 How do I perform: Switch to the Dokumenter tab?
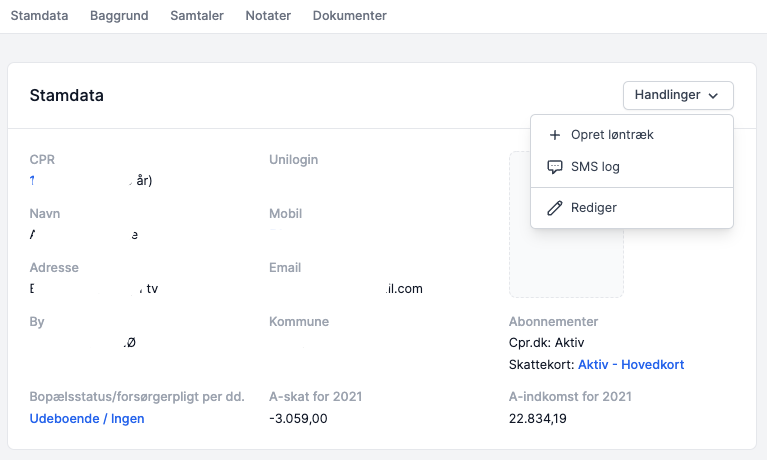point(350,16)
